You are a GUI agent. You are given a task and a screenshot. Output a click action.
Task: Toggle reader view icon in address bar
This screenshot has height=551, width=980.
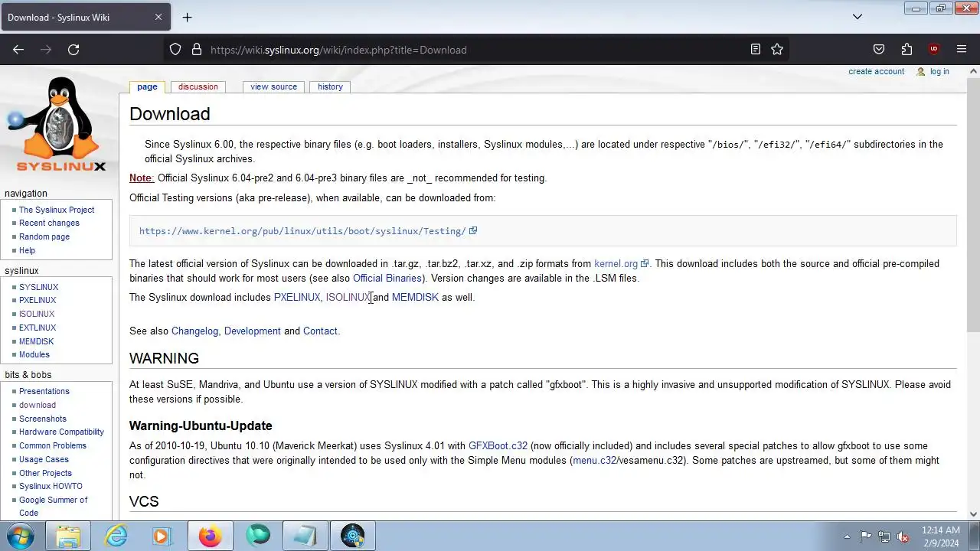click(x=756, y=50)
